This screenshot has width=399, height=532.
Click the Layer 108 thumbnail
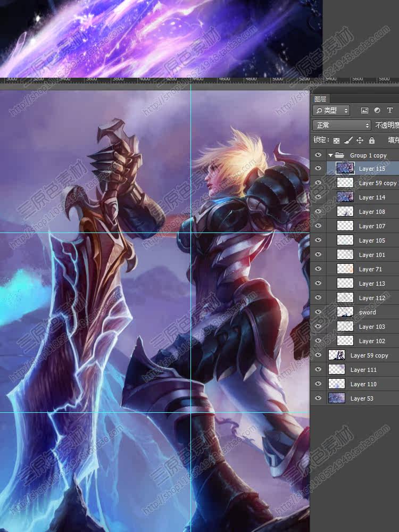click(x=345, y=211)
